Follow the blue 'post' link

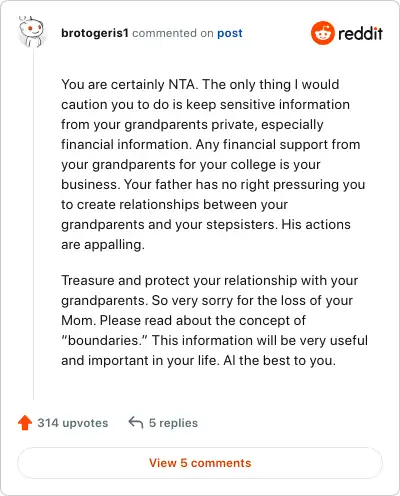click(x=230, y=33)
